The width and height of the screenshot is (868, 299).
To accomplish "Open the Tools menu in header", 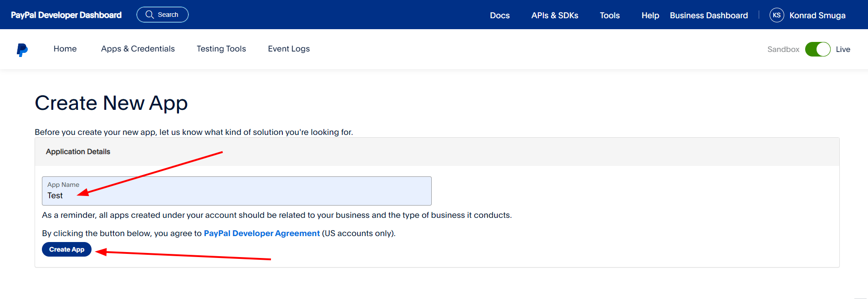I will click(x=609, y=15).
